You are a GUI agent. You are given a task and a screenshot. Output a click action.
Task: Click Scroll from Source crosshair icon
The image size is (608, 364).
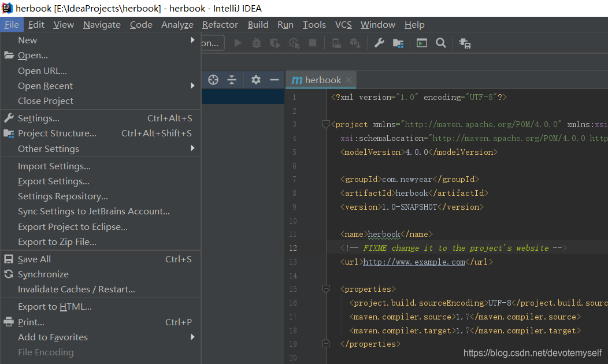point(213,80)
